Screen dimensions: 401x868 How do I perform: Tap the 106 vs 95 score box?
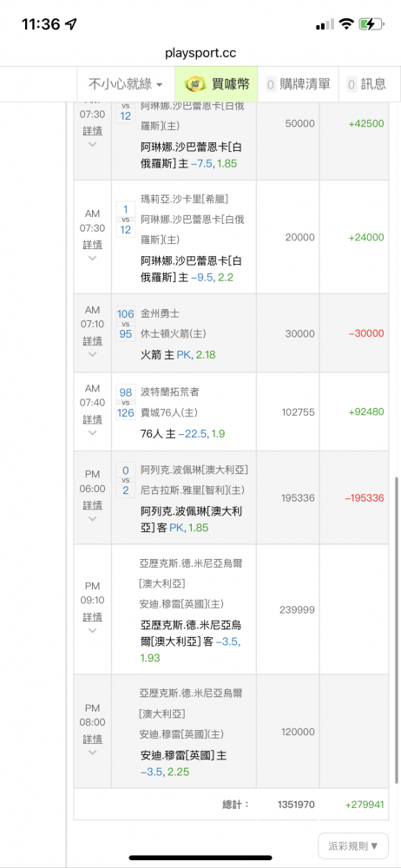point(126,324)
